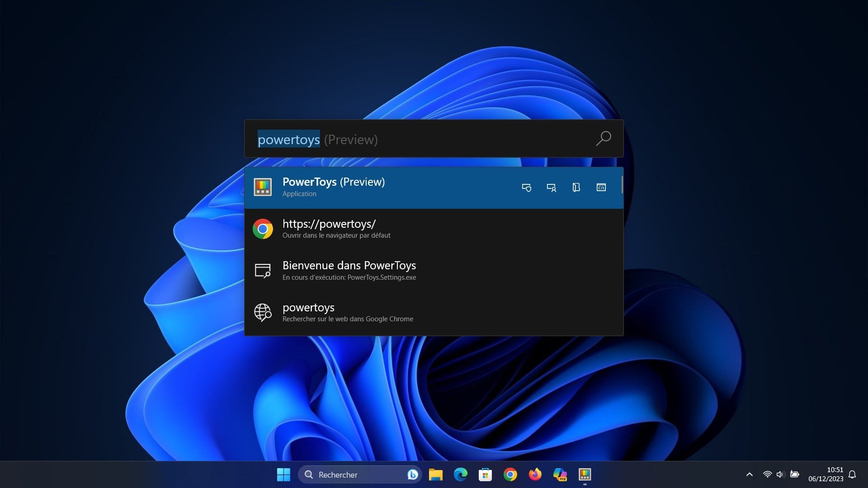Screen dimensions: 868x488
Task: Switch to Bienvenue dans PowerToys window
Action: point(434,271)
